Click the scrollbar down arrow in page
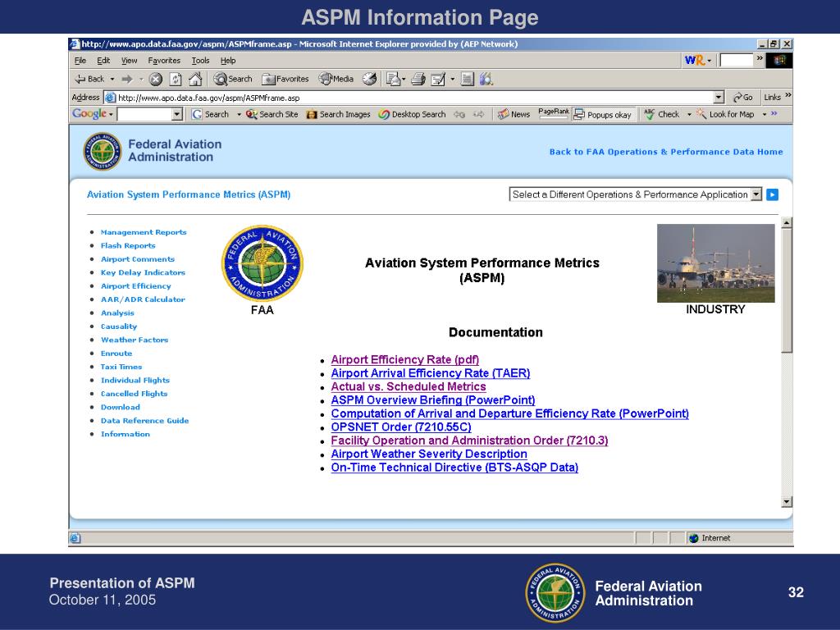The width and height of the screenshot is (840, 630). (x=787, y=502)
